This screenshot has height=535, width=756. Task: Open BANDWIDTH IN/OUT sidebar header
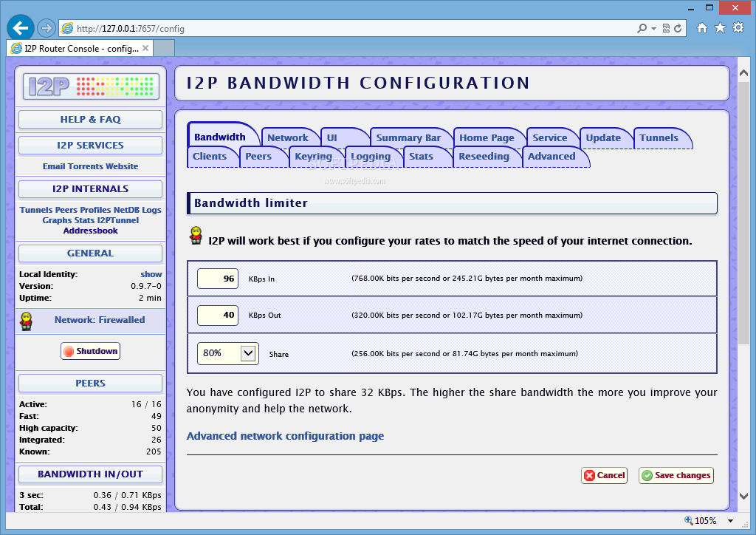pyautogui.click(x=91, y=474)
